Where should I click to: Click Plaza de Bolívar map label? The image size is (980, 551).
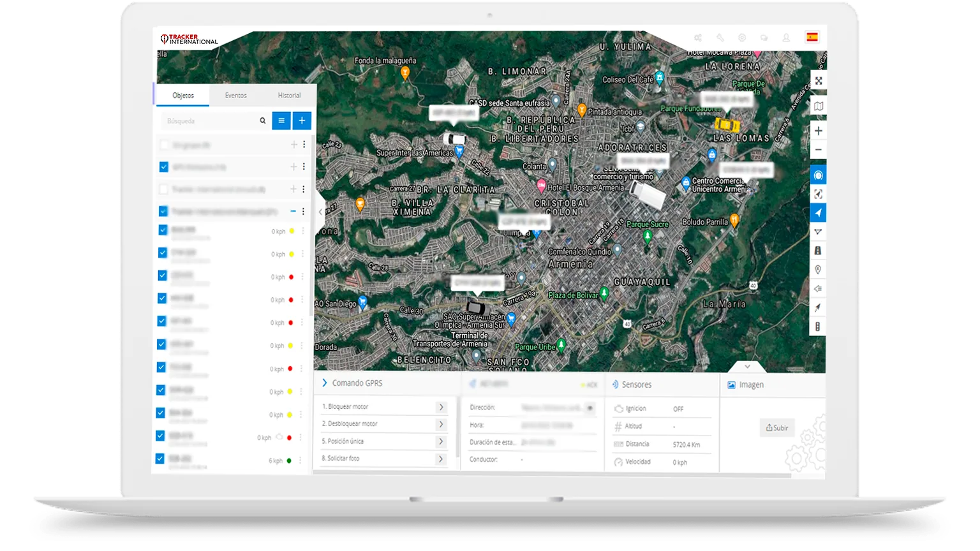coord(573,295)
